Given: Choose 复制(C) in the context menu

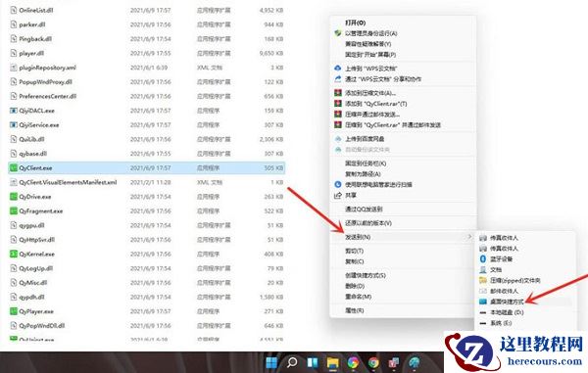Looking at the screenshot, I should point(355,261).
